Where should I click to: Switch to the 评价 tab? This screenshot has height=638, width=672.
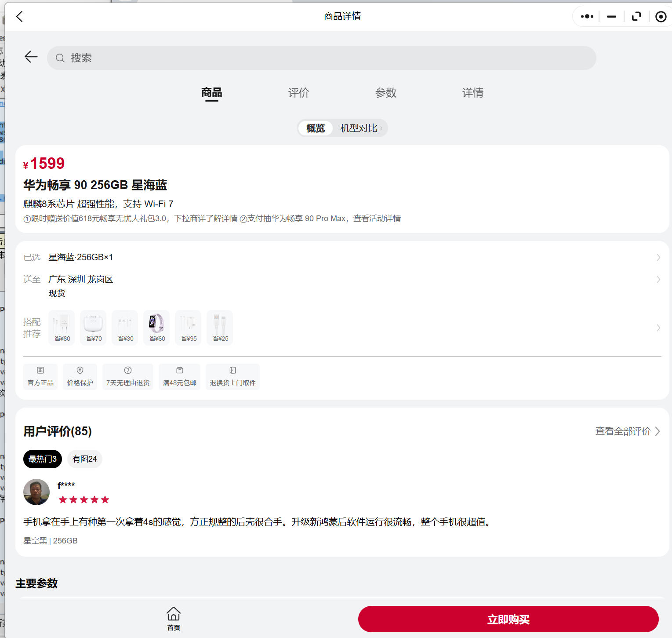299,93
